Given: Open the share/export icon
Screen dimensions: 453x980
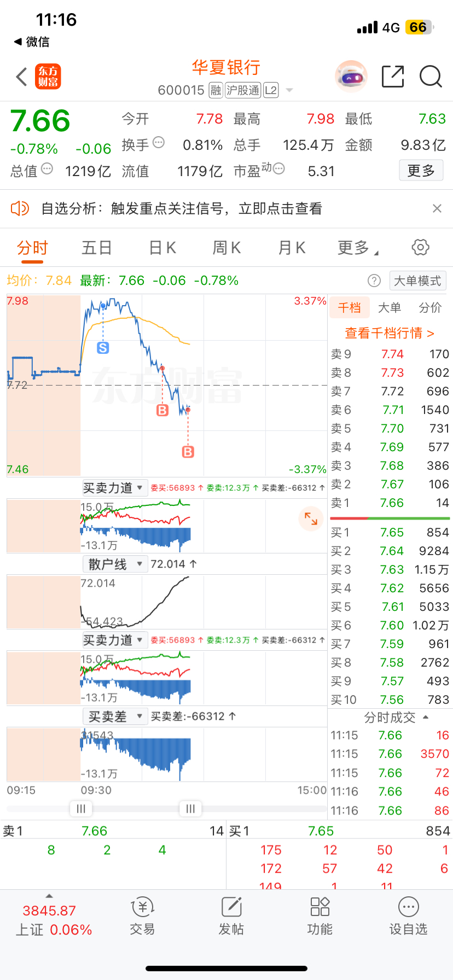Looking at the screenshot, I should 393,77.
